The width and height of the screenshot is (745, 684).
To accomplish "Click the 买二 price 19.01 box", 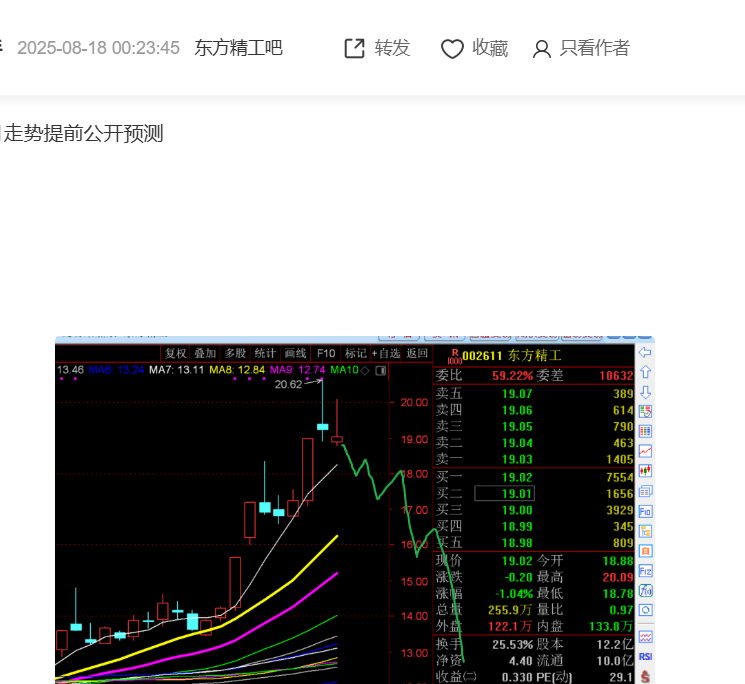I will (505, 494).
